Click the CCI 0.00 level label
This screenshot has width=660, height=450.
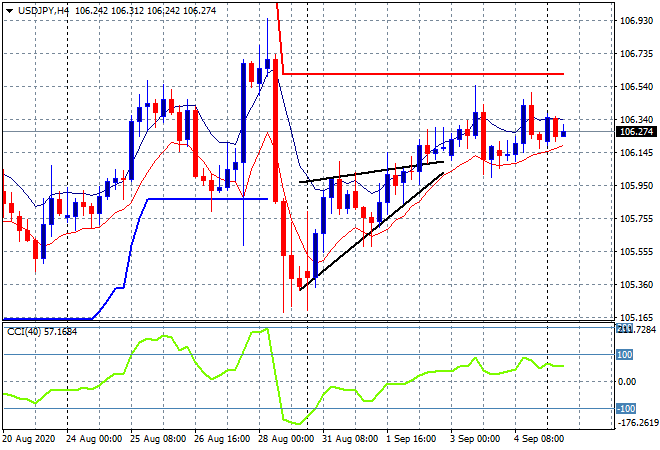pyautogui.click(x=628, y=381)
